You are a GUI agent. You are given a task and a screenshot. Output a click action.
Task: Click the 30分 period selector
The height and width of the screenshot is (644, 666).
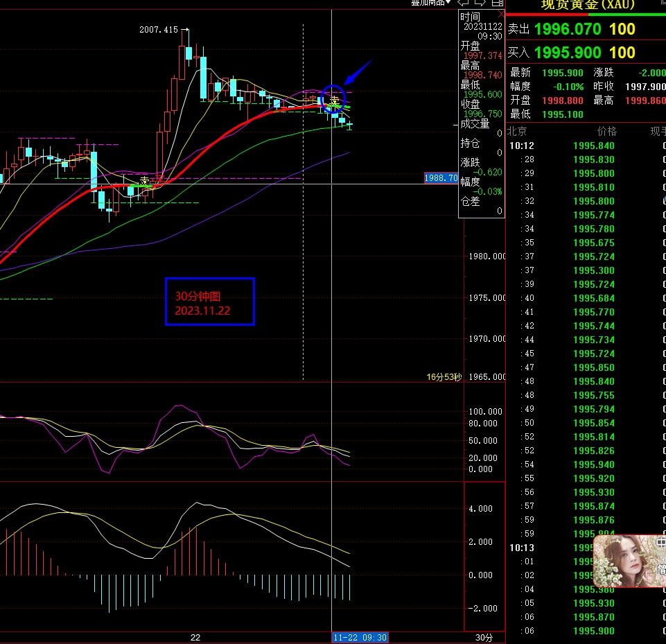point(484,637)
